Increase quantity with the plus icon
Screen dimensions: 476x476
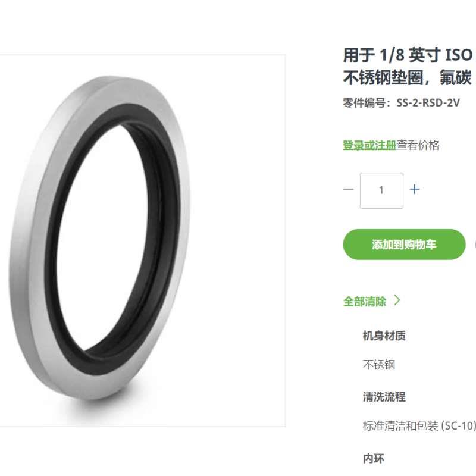coord(414,189)
